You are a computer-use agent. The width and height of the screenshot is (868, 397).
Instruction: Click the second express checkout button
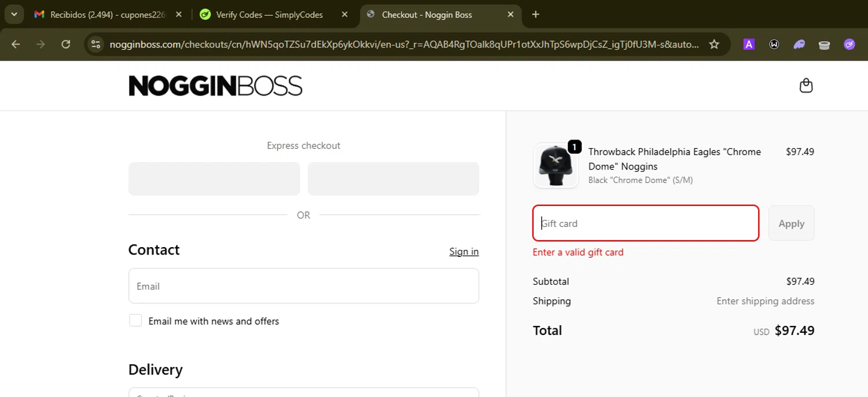tap(393, 179)
